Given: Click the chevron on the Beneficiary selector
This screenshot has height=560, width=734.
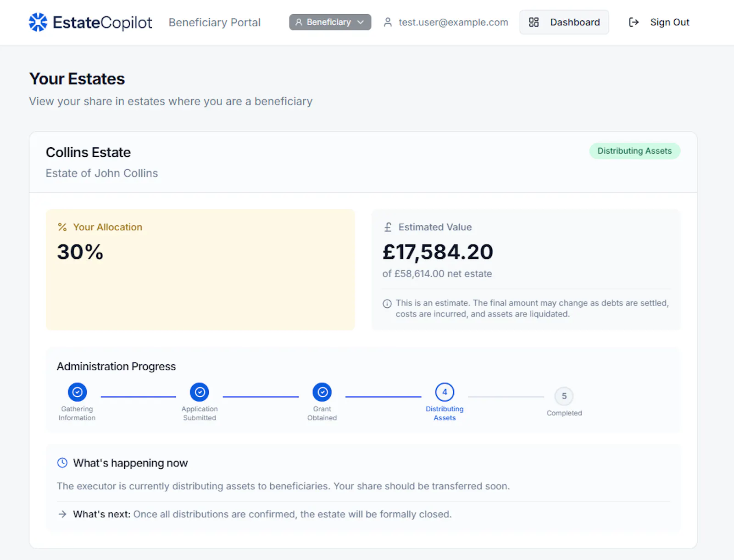Looking at the screenshot, I should (x=361, y=22).
